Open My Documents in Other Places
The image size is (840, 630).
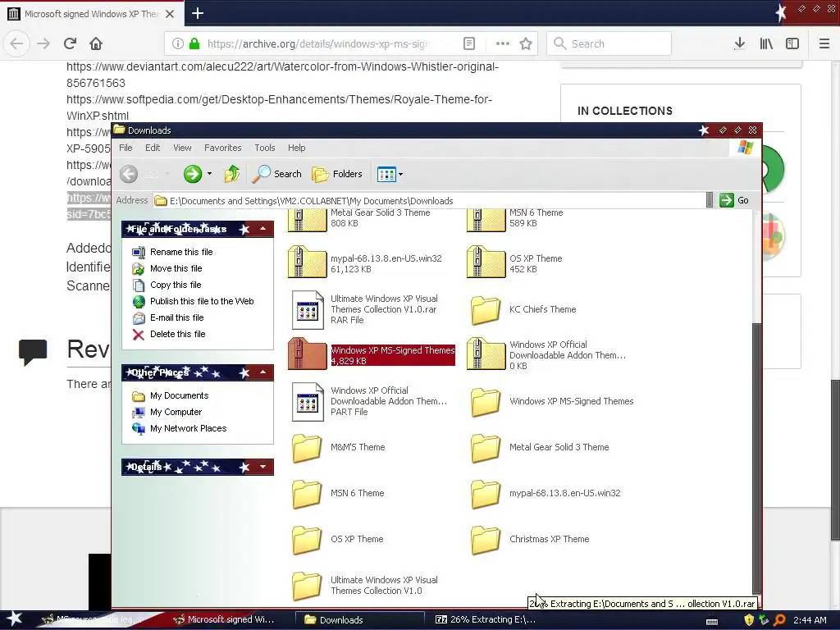[x=179, y=395]
